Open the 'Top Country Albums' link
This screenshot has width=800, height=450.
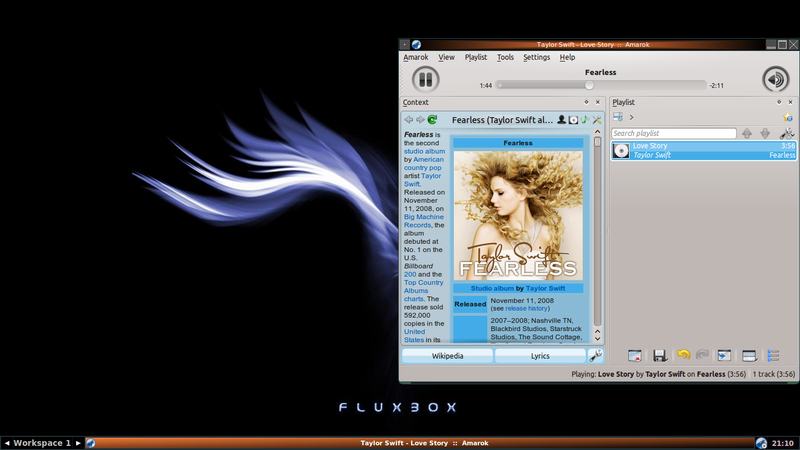[423, 290]
